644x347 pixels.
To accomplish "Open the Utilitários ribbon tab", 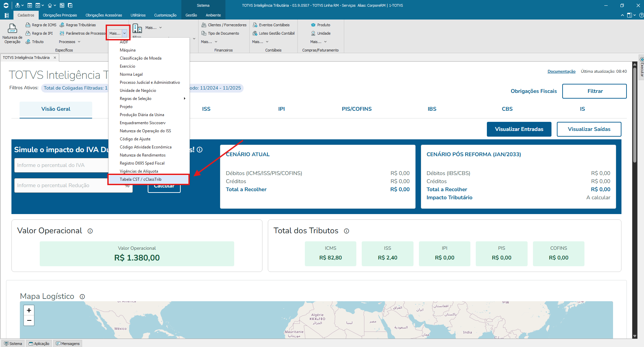I will tap(138, 15).
